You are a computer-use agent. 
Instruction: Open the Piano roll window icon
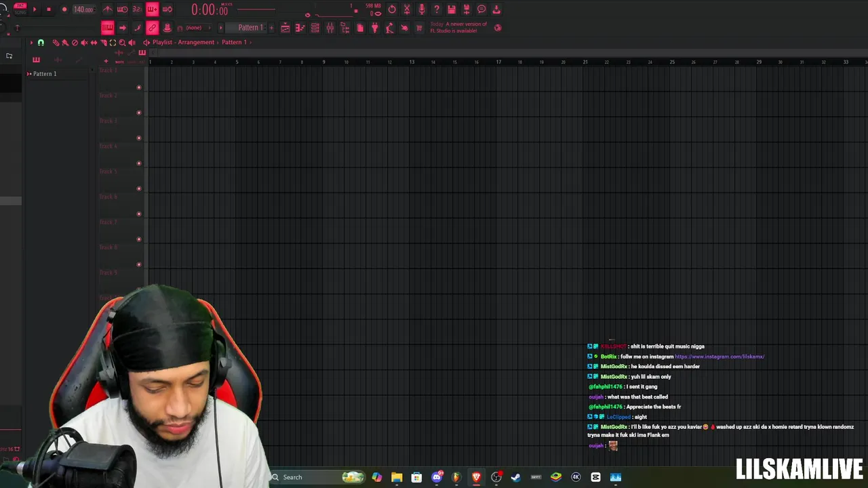[300, 28]
